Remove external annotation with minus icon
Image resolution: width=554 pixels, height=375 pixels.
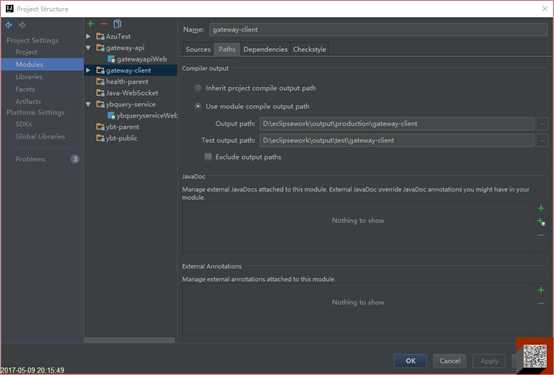click(541, 303)
